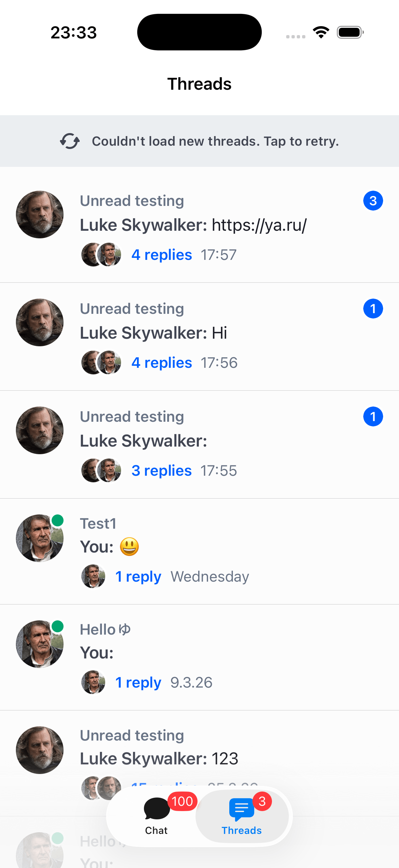Screen dimensions: 399x868
Task: Tap the https://ya.ru/ message preview
Action: click(x=259, y=225)
